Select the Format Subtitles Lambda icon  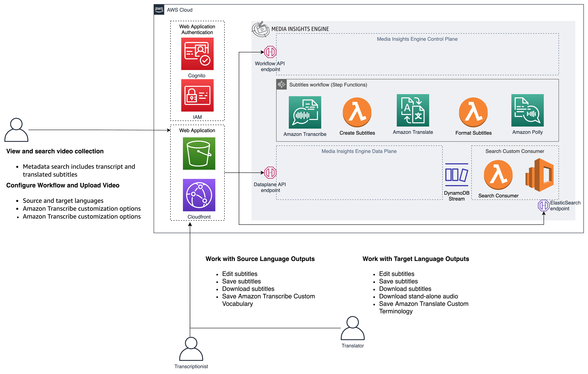[473, 112]
